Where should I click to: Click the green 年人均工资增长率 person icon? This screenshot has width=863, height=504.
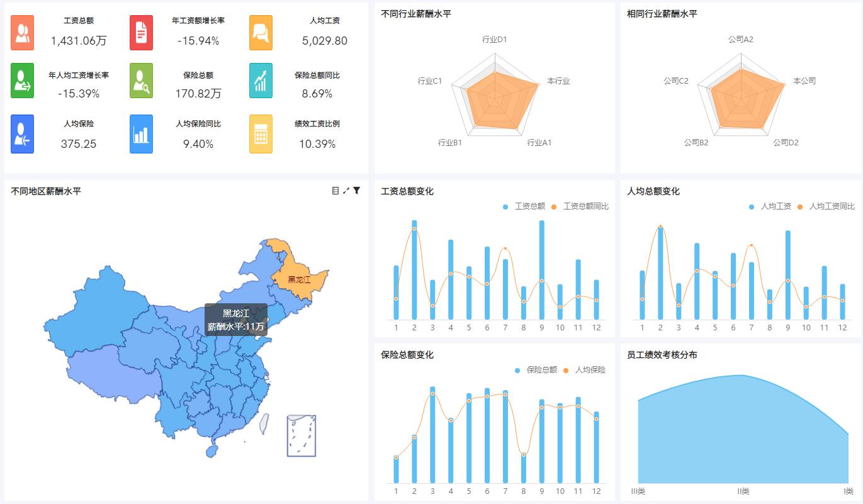(x=21, y=81)
